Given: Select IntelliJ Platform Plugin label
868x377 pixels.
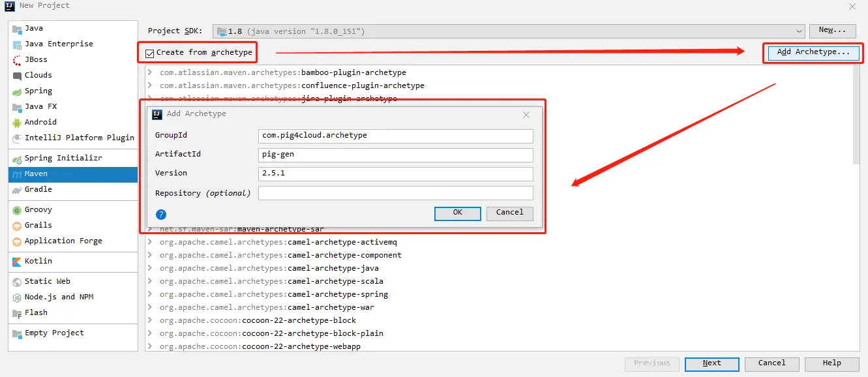Looking at the screenshot, I should point(80,138).
